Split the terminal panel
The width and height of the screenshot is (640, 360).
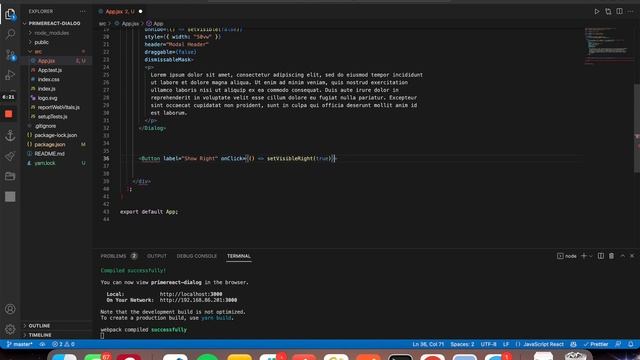coord(601,256)
